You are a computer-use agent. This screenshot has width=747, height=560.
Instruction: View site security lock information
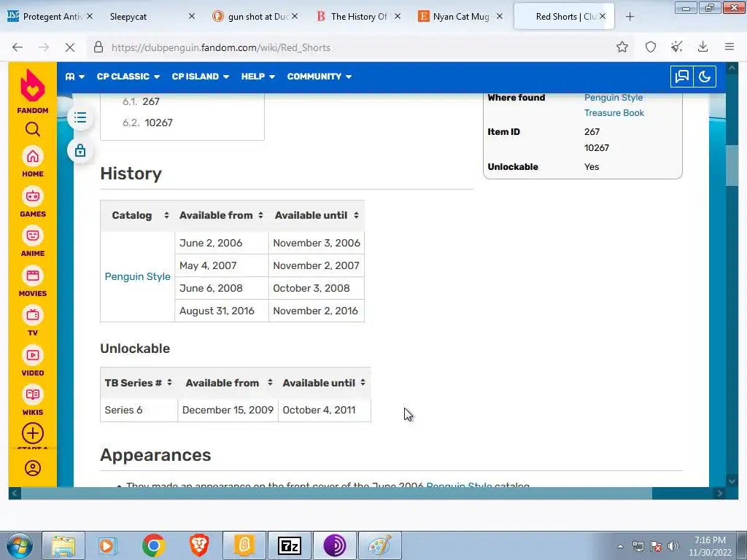coord(98,47)
